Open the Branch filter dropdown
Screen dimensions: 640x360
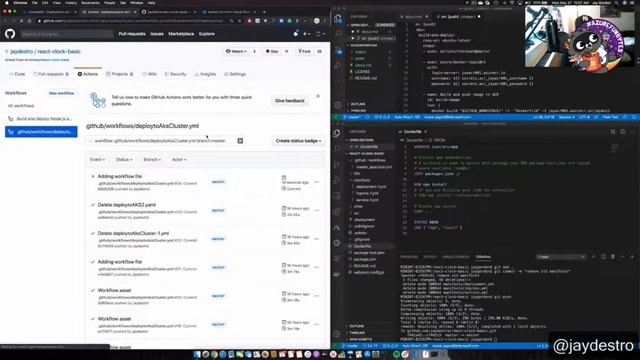pos(152,160)
